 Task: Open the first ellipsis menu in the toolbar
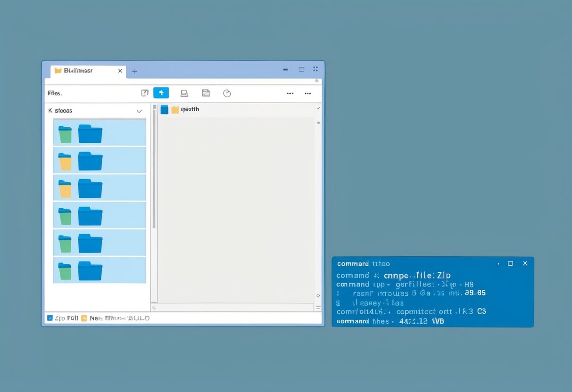pyautogui.click(x=290, y=93)
